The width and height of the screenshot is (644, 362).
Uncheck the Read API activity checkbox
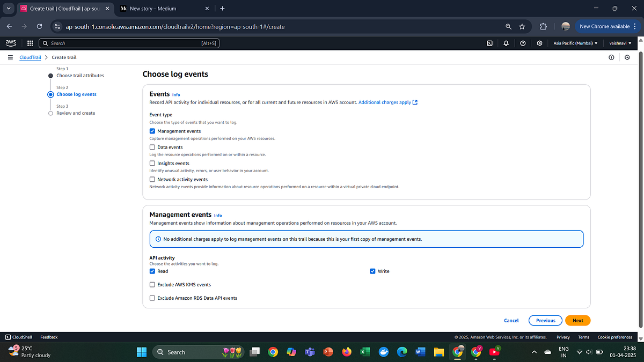pos(152,271)
